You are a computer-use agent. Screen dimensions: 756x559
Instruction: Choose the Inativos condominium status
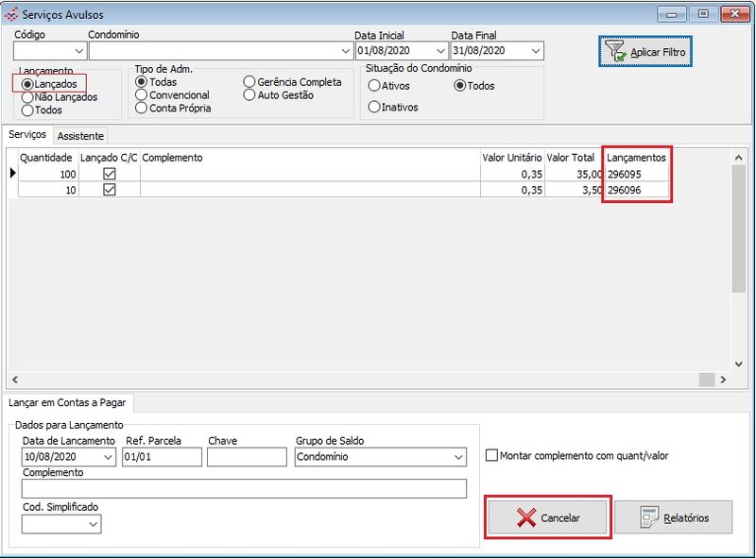(374, 107)
